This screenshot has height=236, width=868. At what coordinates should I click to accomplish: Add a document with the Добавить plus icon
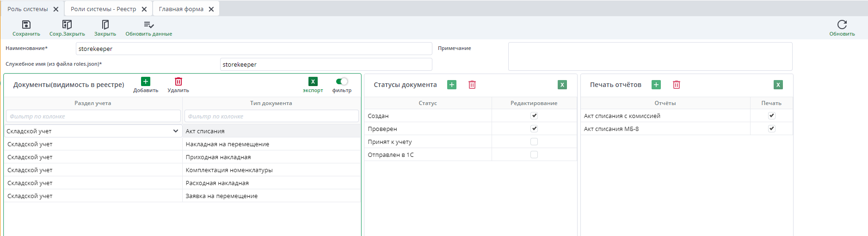point(145,81)
